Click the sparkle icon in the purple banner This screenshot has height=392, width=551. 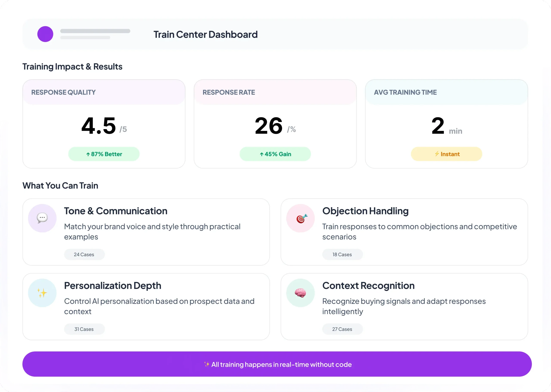click(207, 364)
